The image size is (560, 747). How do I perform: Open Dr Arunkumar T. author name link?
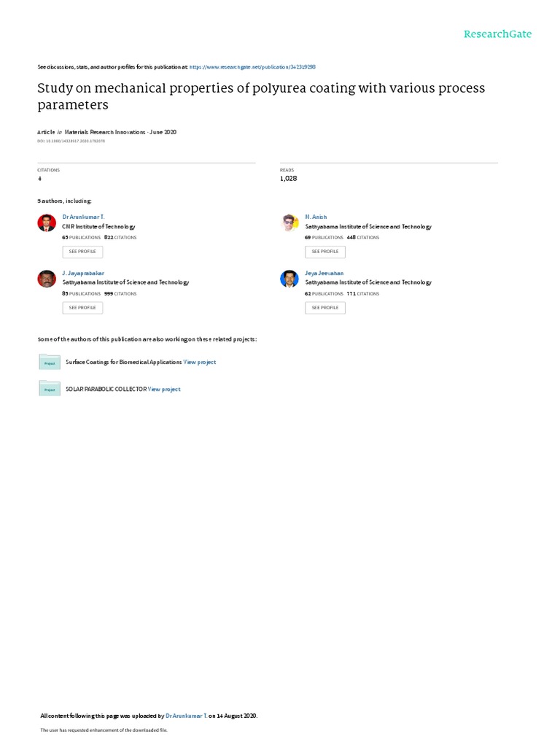[83, 217]
